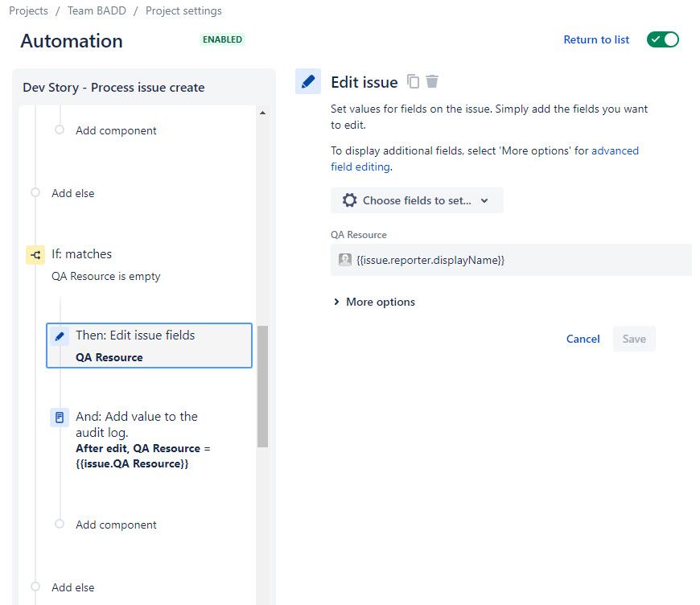Click the gear icon in Choose fields to set
The image size is (700, 605).
click(x=349, y=200)
